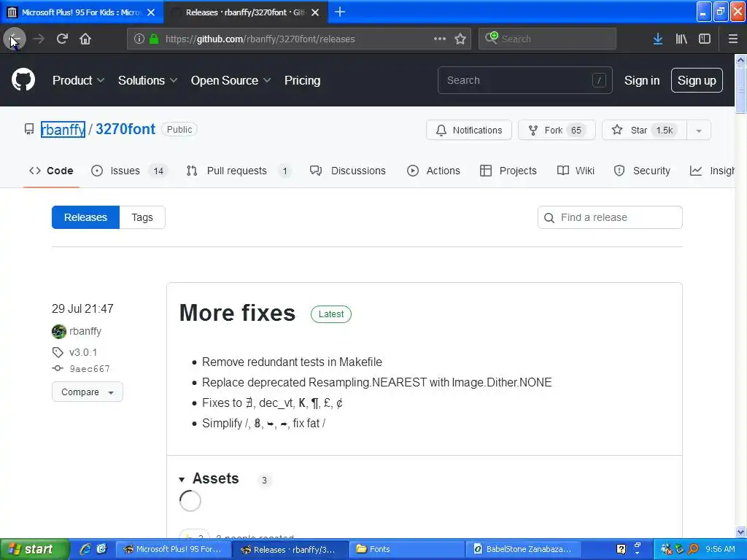Click the v3.0.1 tag link
The height and width of the screenshot is (560, 747).
[83, 352]
